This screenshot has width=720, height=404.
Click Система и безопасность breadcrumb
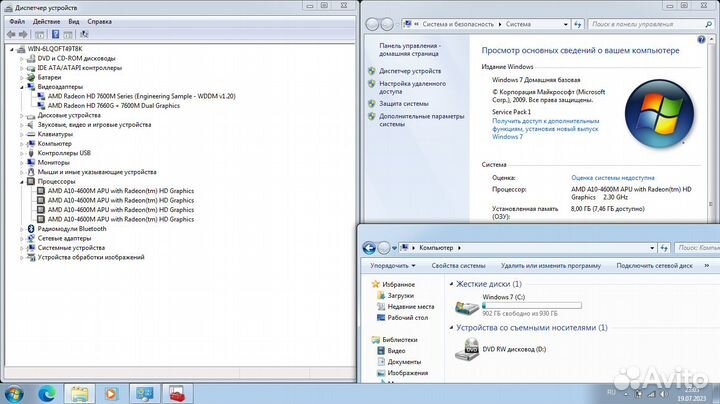click(x=458, y=24)
